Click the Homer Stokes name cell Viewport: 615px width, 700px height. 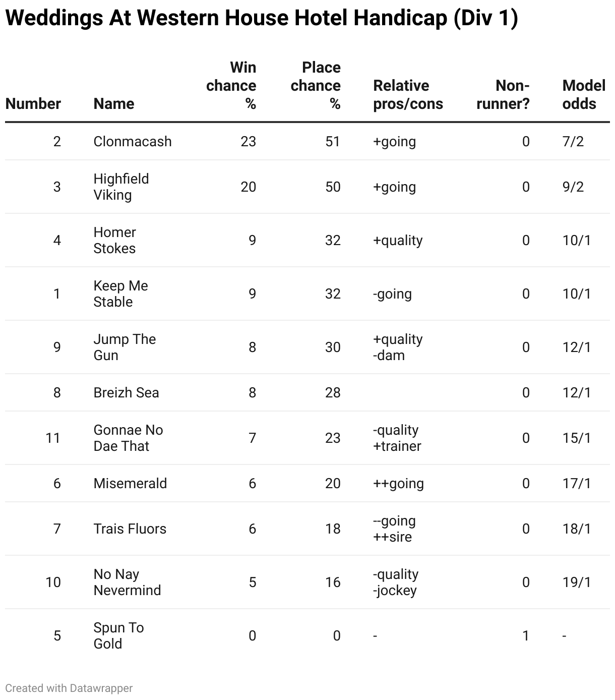pyautogui.click(x=115, y=240)
